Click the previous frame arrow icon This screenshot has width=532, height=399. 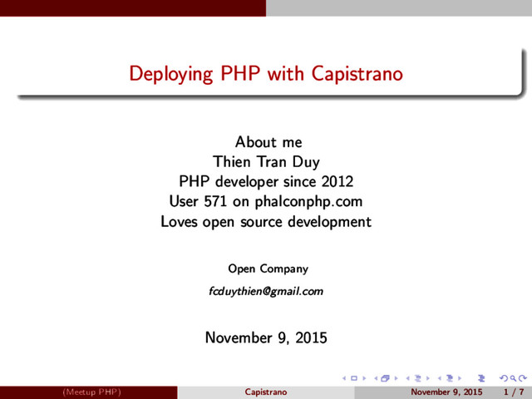tap(376, 378)
